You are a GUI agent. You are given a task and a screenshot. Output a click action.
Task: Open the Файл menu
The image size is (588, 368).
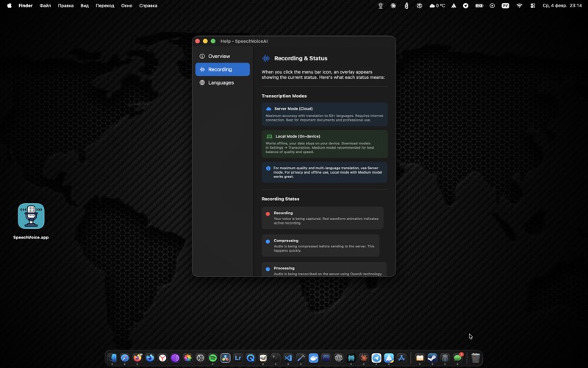click(x=45, y=6)
